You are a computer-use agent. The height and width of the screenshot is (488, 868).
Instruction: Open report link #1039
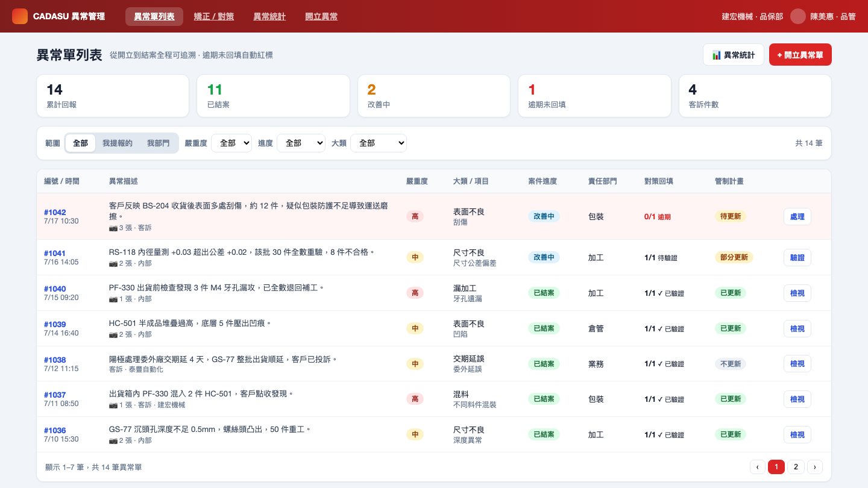pyautogui.click(x=55, y=324)
